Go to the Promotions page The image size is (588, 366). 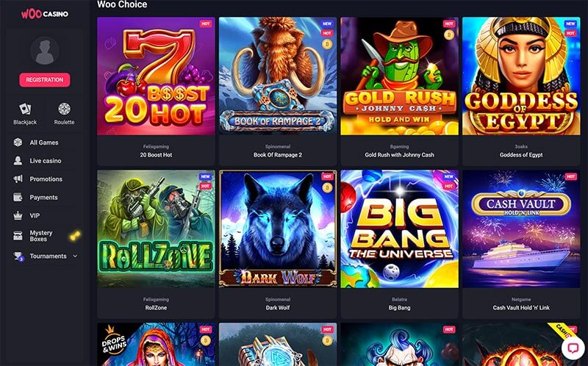point(46,179)
